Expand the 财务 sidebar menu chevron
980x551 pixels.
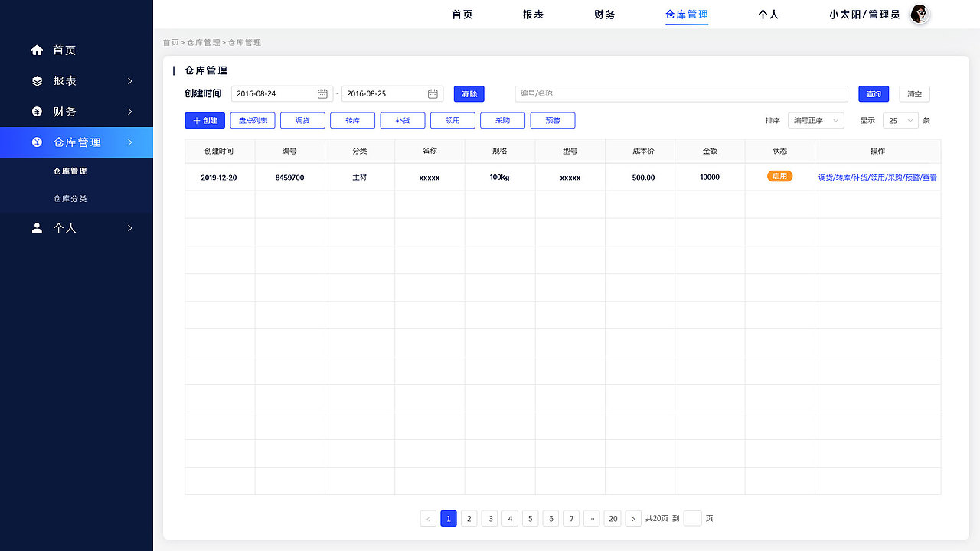point(130,112)
